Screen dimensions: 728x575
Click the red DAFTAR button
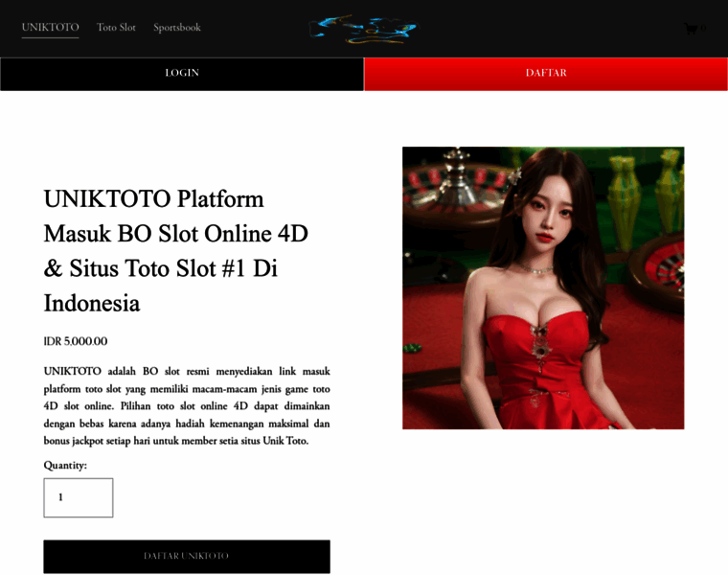pos(546,74)
